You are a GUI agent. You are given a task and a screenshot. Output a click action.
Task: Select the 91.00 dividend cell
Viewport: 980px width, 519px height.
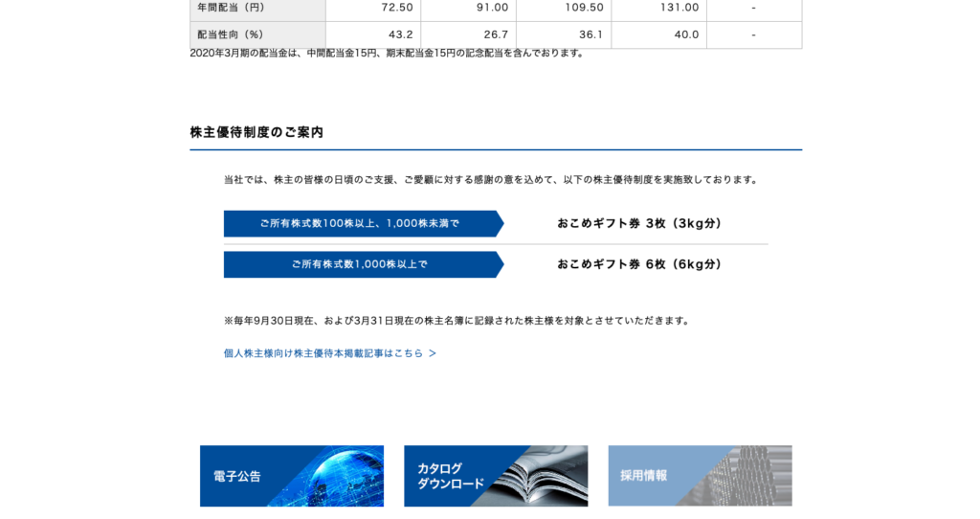(469, 9)
